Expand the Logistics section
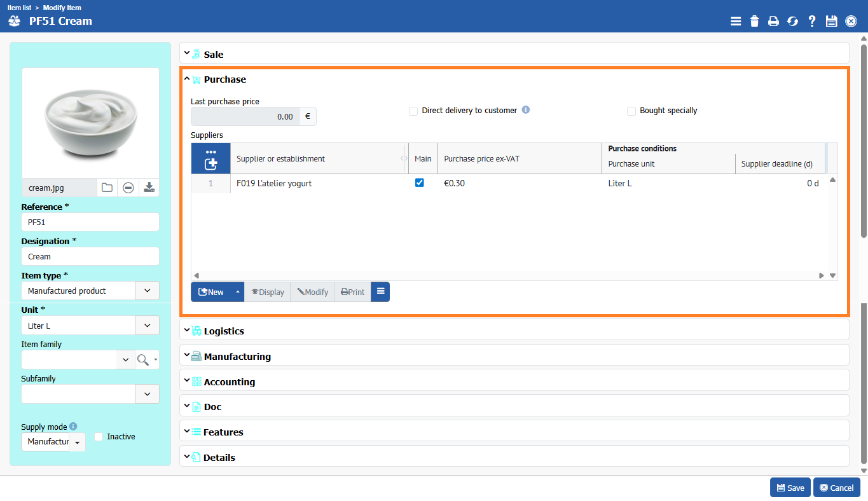This screenshot has height=501, width=868. coord(224,331)
